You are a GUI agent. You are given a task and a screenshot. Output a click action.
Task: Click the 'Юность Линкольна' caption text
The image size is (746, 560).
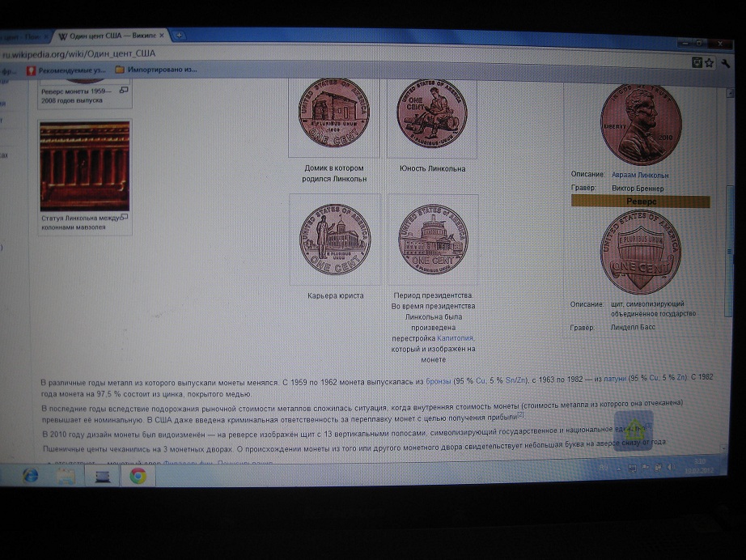433,168
